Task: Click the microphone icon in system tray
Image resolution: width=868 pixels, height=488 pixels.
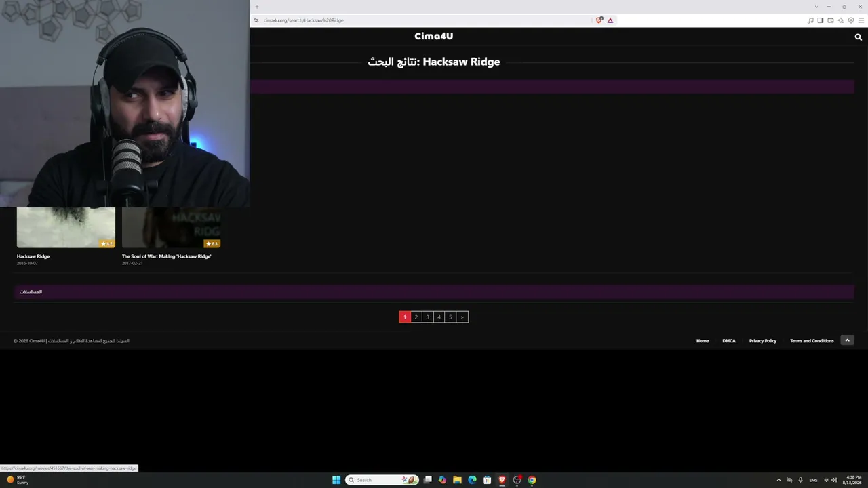Action: tap(800, 480)
